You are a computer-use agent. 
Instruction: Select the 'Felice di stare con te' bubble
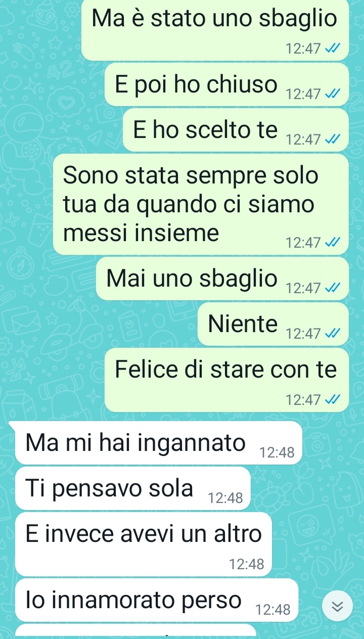(x=226, y=380)
